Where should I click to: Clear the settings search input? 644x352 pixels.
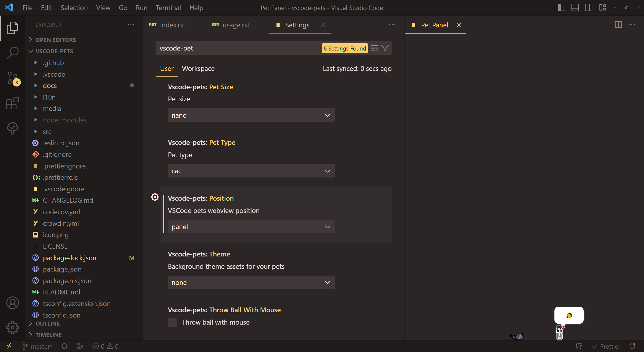(374, 48)
